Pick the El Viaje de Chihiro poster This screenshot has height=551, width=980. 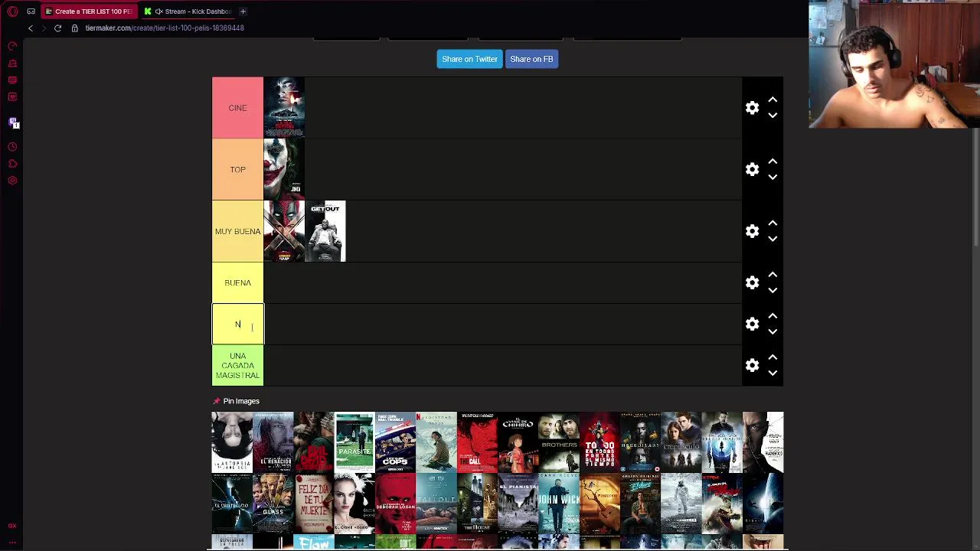[x=518, y=442]
